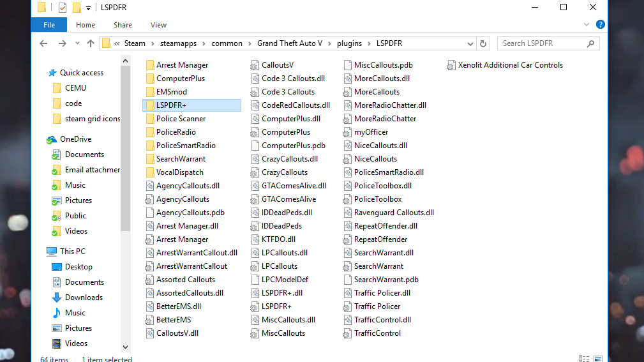Image resolution: width=644 pixels, height=362 pixels.
Task: Click 'steamapps' in the address breadcrumb
Action: pos(178,43)
